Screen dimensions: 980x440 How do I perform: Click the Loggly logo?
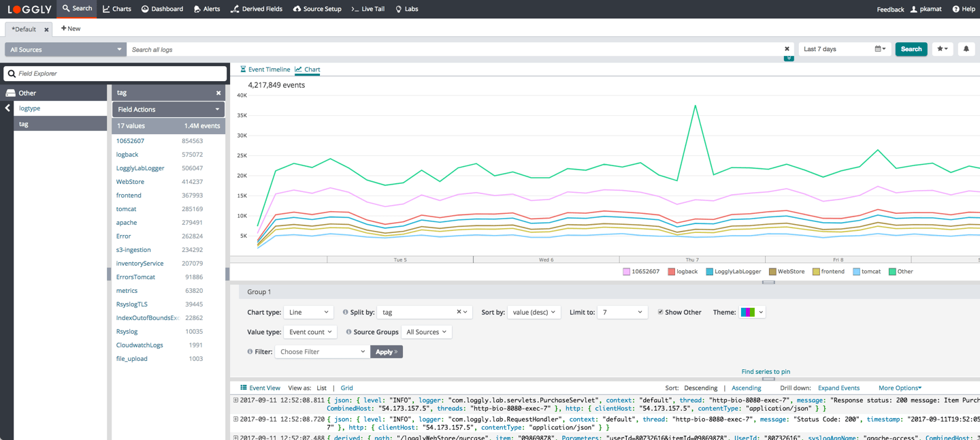29,9
